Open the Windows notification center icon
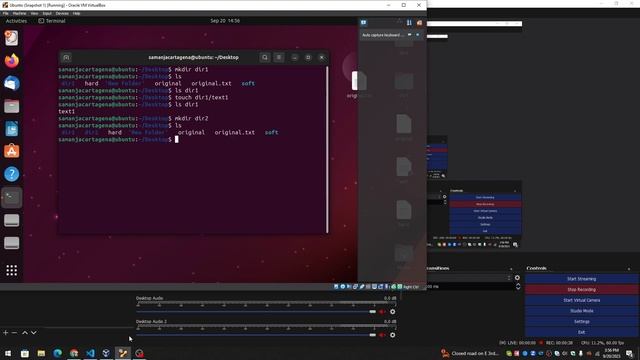This screenshot has width=640, height=360. coord(629,353)
